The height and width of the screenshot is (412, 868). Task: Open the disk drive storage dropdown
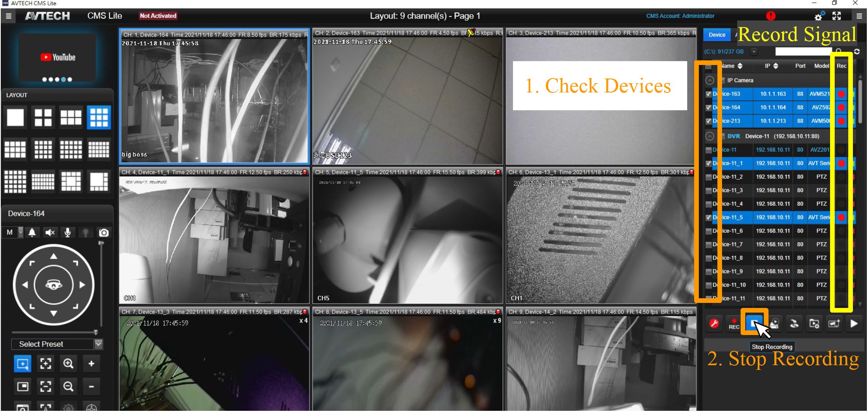click(753, 51)
